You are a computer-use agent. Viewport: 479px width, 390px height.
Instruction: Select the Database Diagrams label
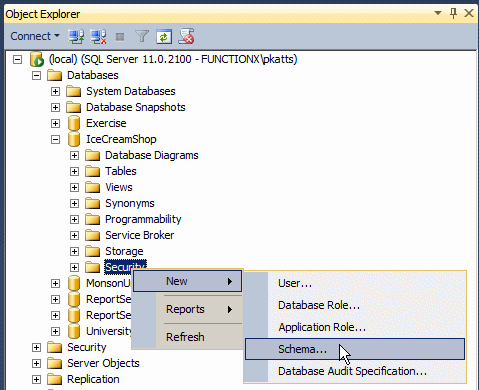click(152, 155)
